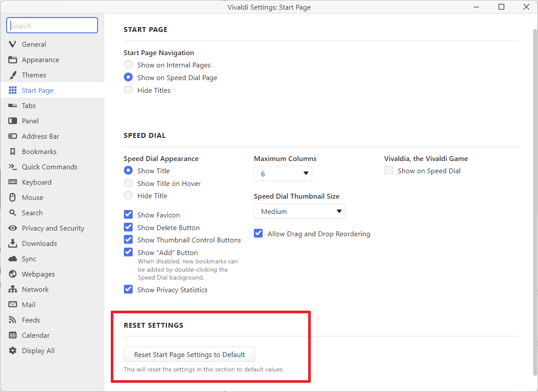Disable Allow Drag and Drop Reordering

tap(258, 234)
